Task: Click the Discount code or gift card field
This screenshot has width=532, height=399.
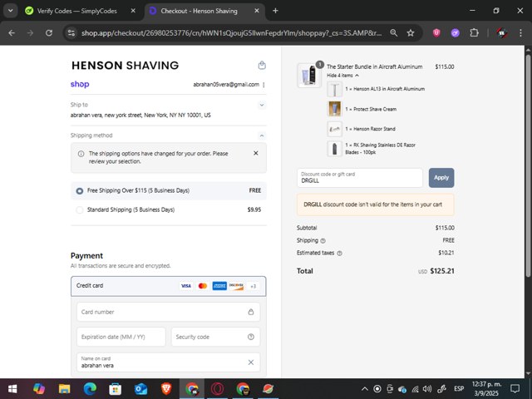Action: click(x=360, y=178)
